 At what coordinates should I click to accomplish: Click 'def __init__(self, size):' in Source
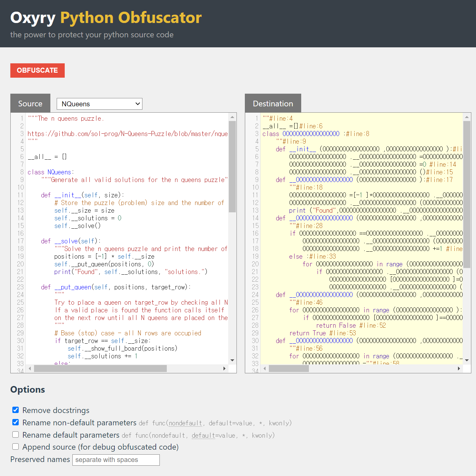click(x=82, y=195)
